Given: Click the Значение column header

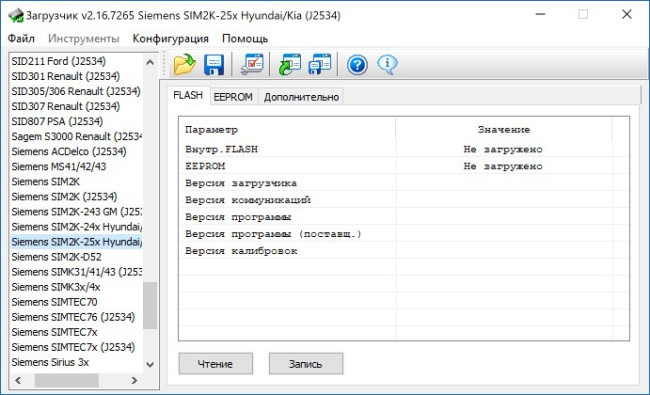Looking at the screenshot, I should 504,130.
